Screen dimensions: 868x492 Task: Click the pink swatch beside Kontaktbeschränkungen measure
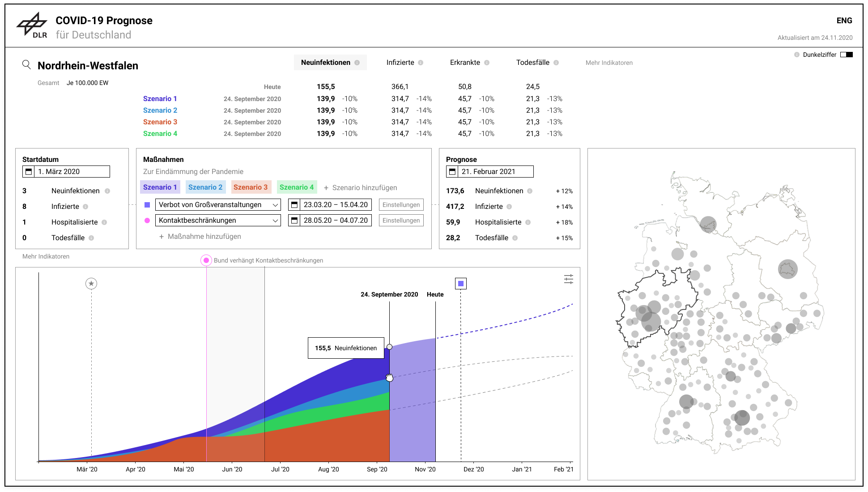(x=147, y=221)
